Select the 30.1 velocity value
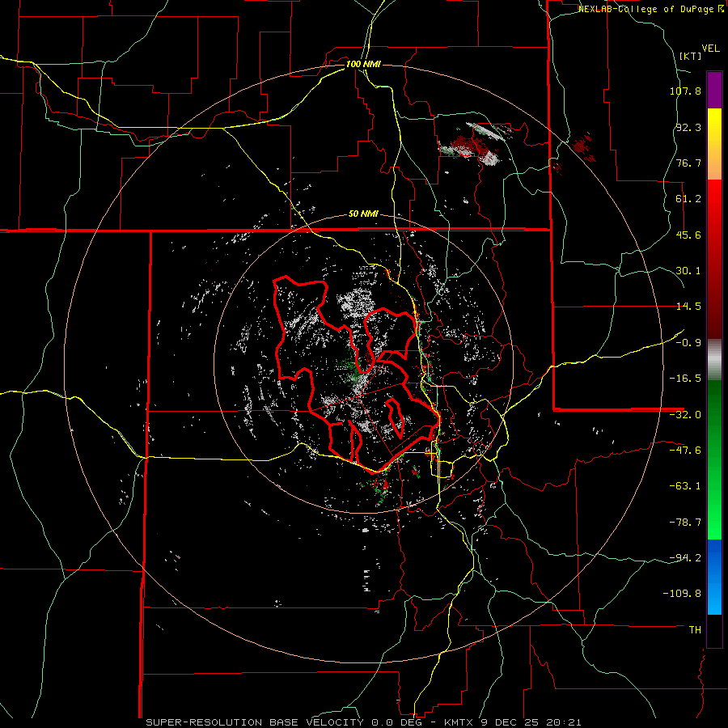The height and width of the screenshot is (728, 728). click(x=688, y=271)
